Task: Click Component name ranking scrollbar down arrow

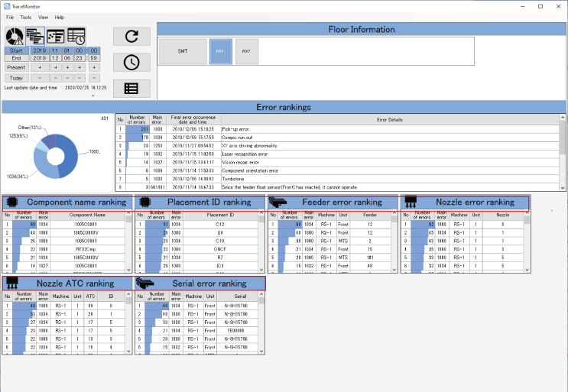Action: click(128, 270)
